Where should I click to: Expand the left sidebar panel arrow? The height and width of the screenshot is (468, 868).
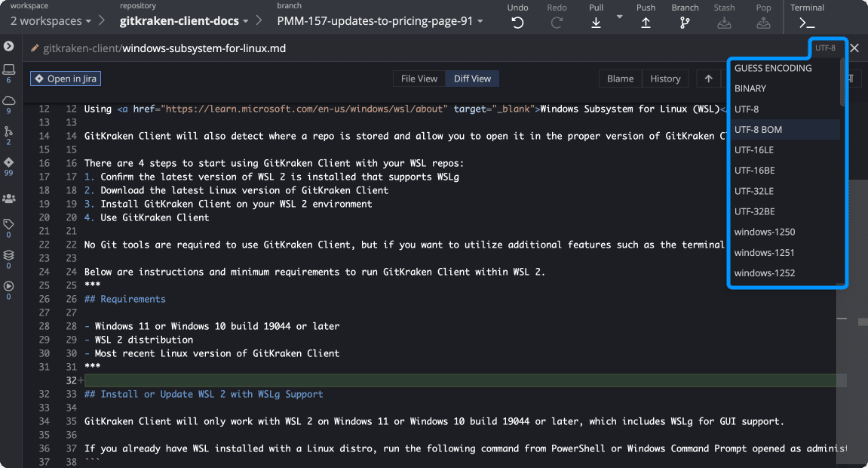coord(9,46)
